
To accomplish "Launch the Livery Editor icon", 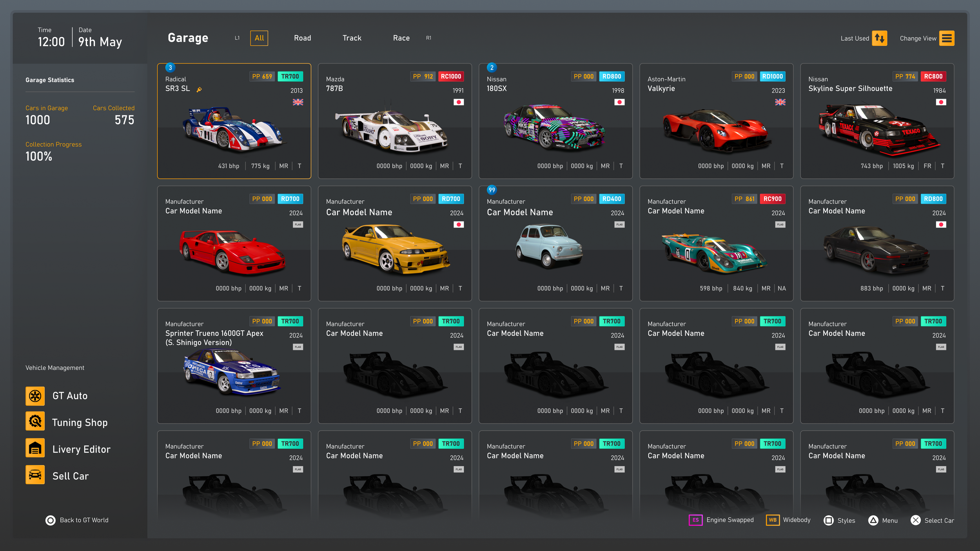I will click(x=35, y=448).
